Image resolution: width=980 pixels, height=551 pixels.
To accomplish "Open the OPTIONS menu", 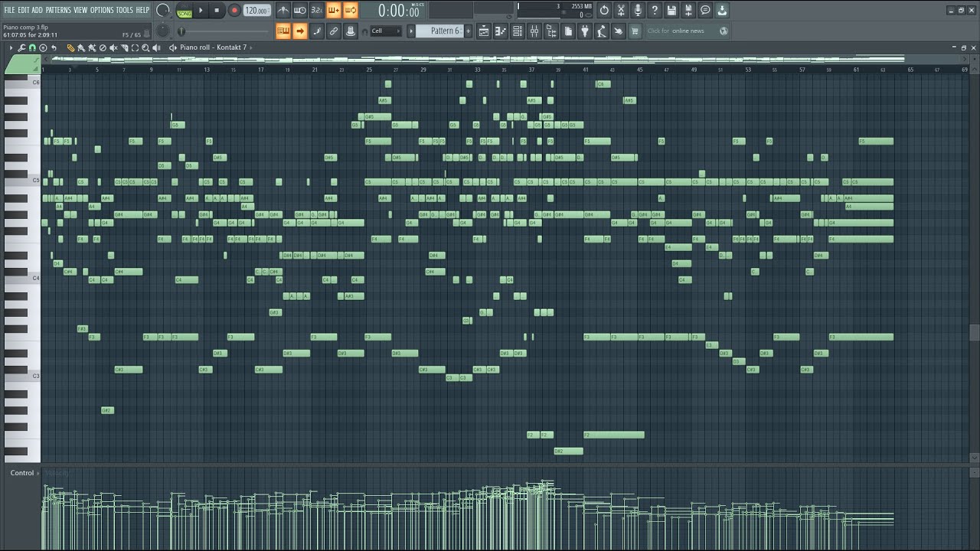I will coord(102,10).
